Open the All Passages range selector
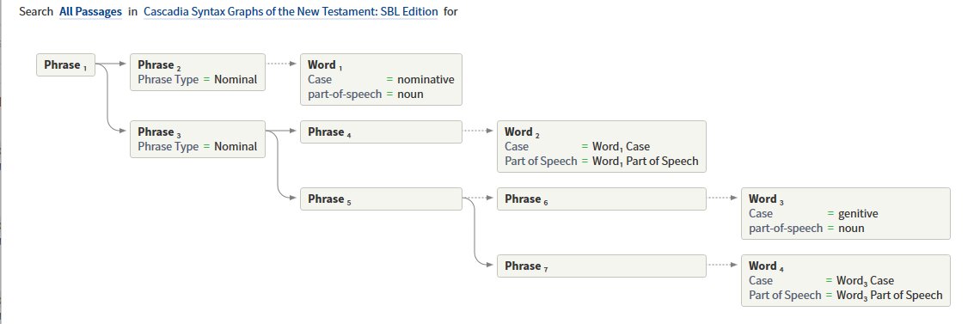The height and width of the screenshot is (324, 980). (x=90, y=12)
